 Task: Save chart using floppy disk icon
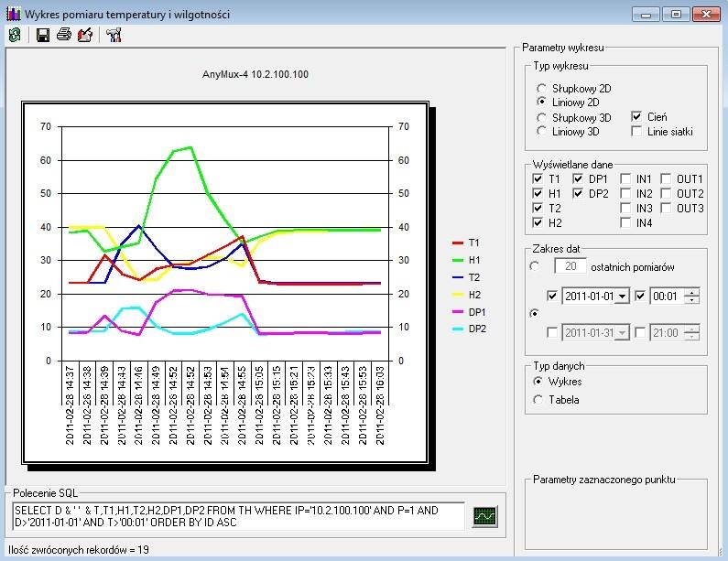point(43,35)
